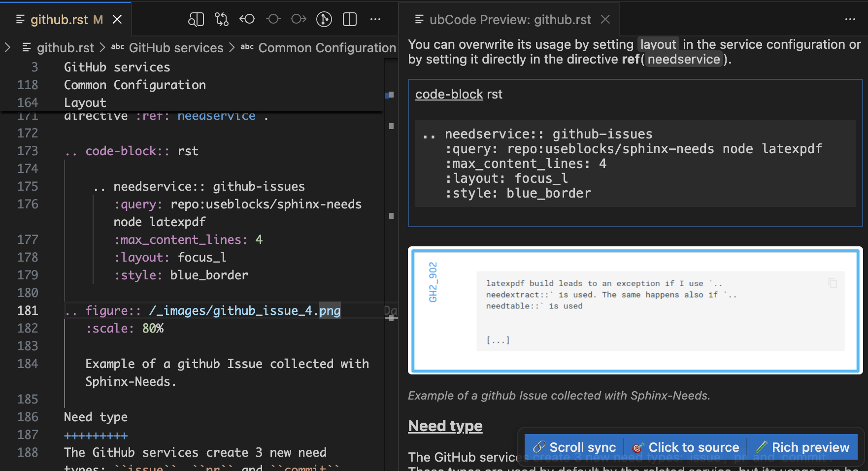Toggle Rich preview mode

coord(803,447)
